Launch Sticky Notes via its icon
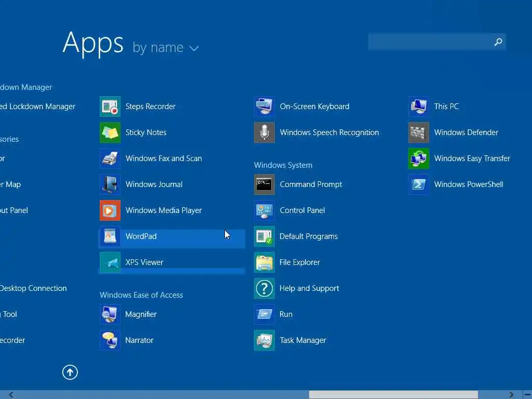532x399 pixels. point(110,132)
